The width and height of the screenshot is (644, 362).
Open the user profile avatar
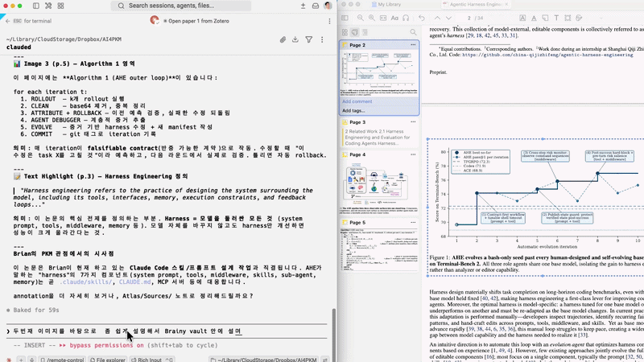coord(328,6)
